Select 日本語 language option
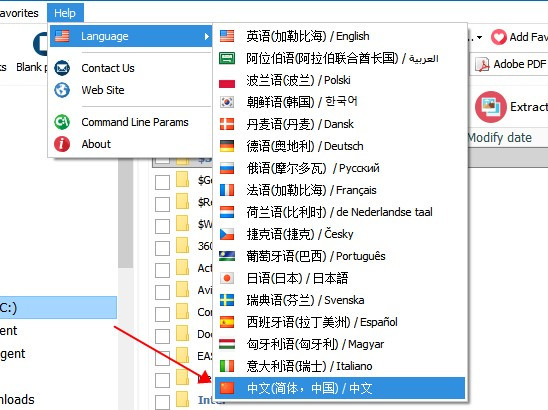This screenshot has width=548, height=410. click(x=340, y=278)
